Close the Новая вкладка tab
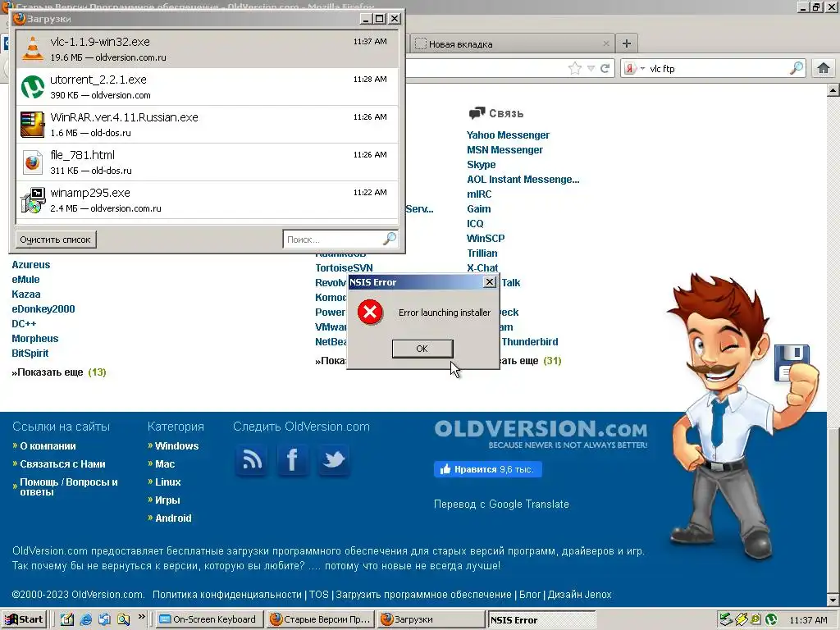The image size is (840, 630). [606, 44]
